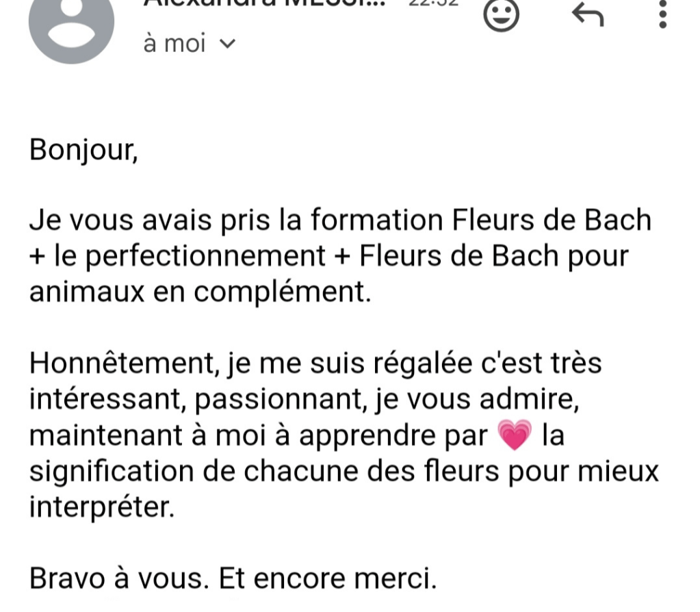Expand recipient details chevron next to "à moi"
The image size is (700, 612).
tap(228, 44)
